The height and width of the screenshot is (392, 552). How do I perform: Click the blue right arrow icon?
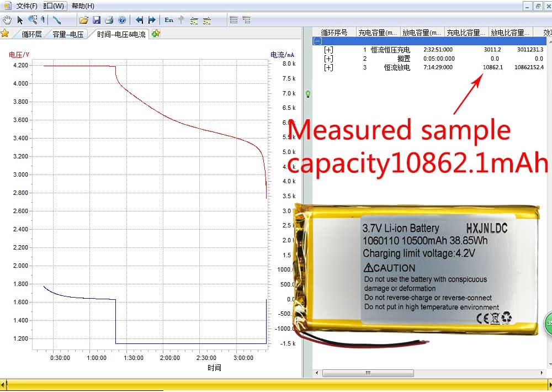click(x=152, y=20)
